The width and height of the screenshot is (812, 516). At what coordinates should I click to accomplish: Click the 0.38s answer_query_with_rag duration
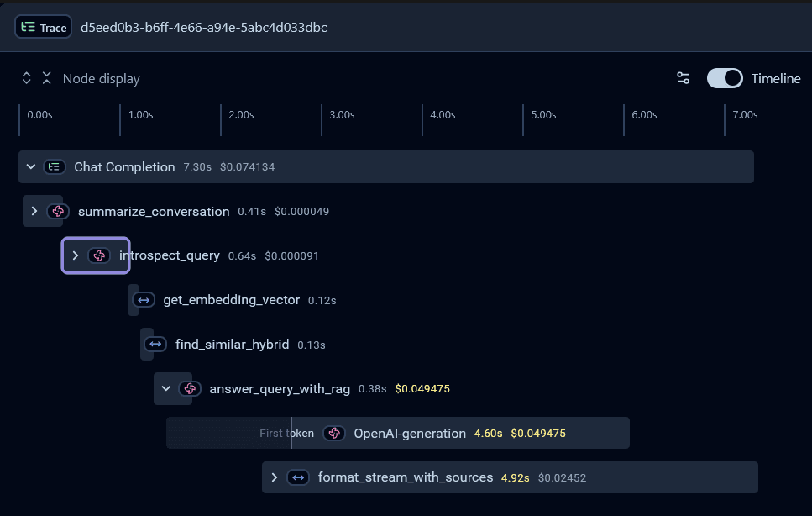click(372, 388)
